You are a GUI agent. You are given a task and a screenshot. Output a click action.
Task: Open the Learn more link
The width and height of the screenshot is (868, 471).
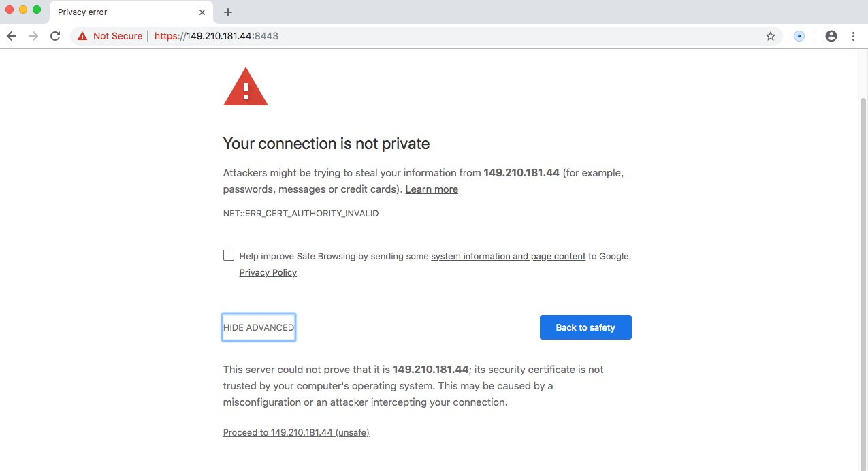[x=432, y=189]
